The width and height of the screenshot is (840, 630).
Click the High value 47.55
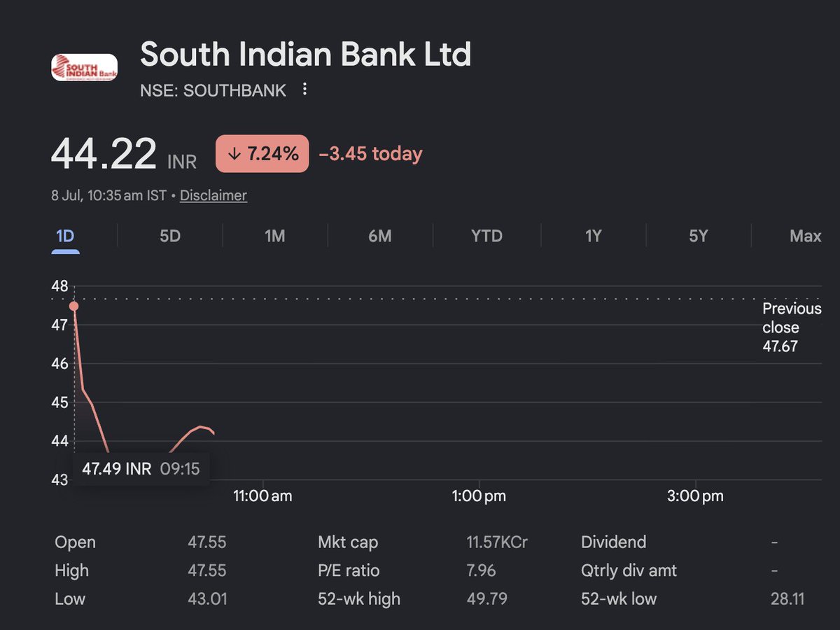207,570
